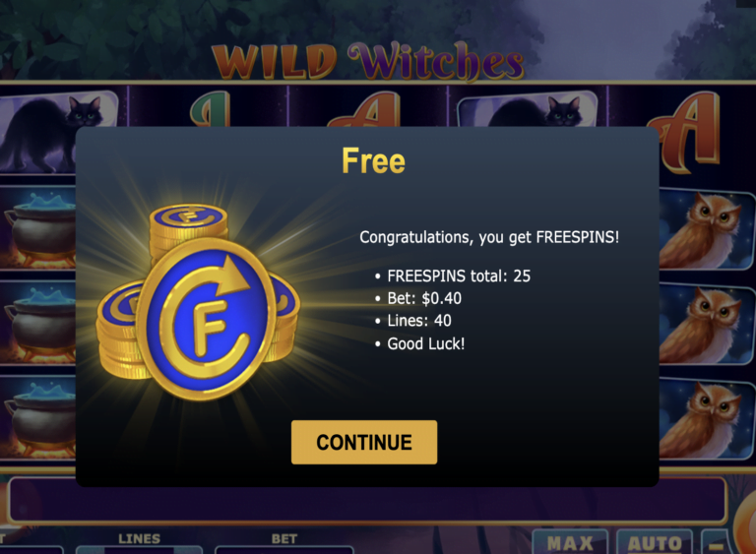Click the Wild Witches game logo

click(x=367, y=61)
